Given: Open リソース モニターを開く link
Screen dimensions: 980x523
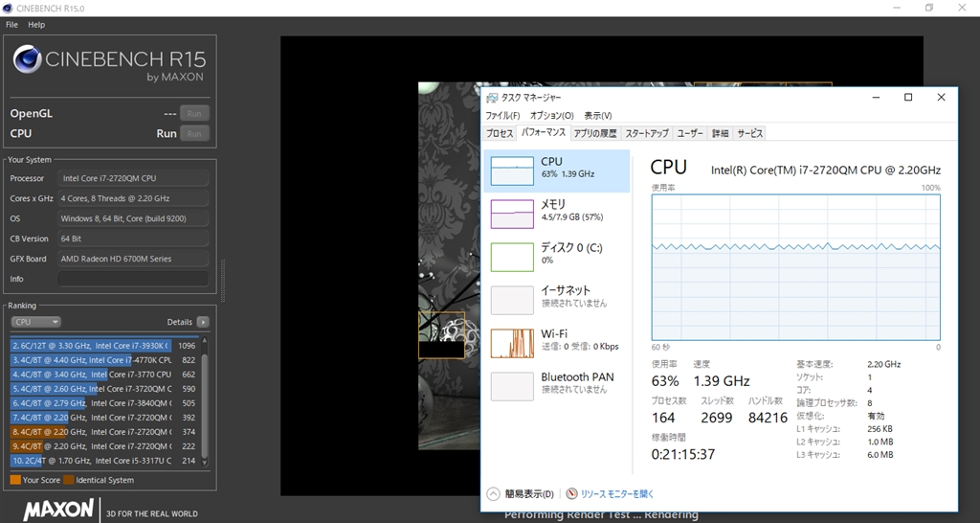Looking at the screenshot, I should tap(617, 493).
